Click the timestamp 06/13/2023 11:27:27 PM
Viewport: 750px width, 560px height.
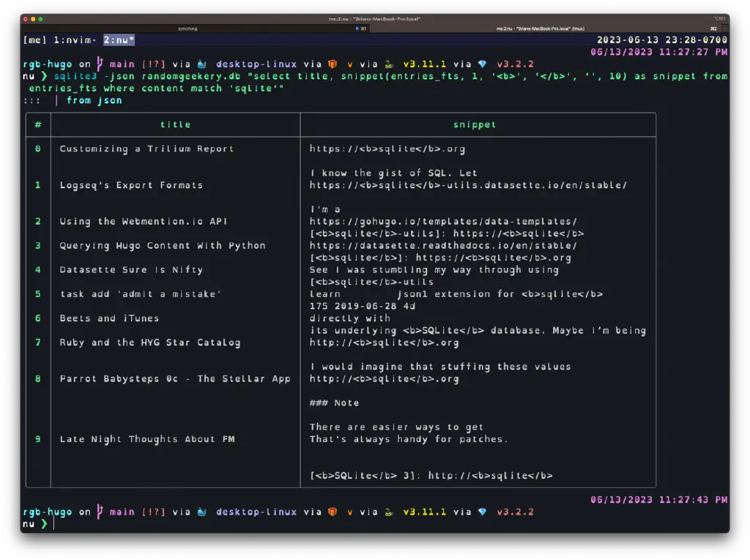(659, 52)
